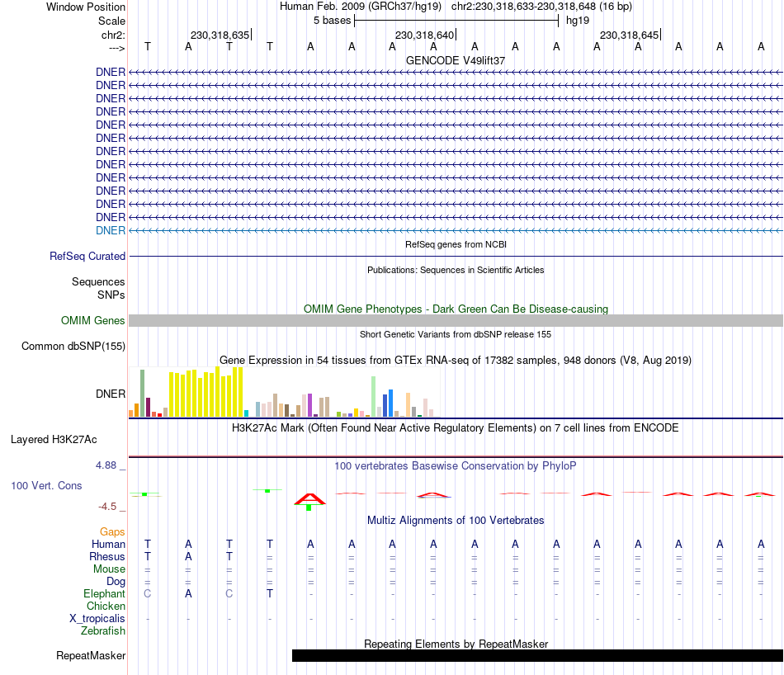Click the orange Gaps label
This screenshot has width=784, height=675.
coord(112,532)
